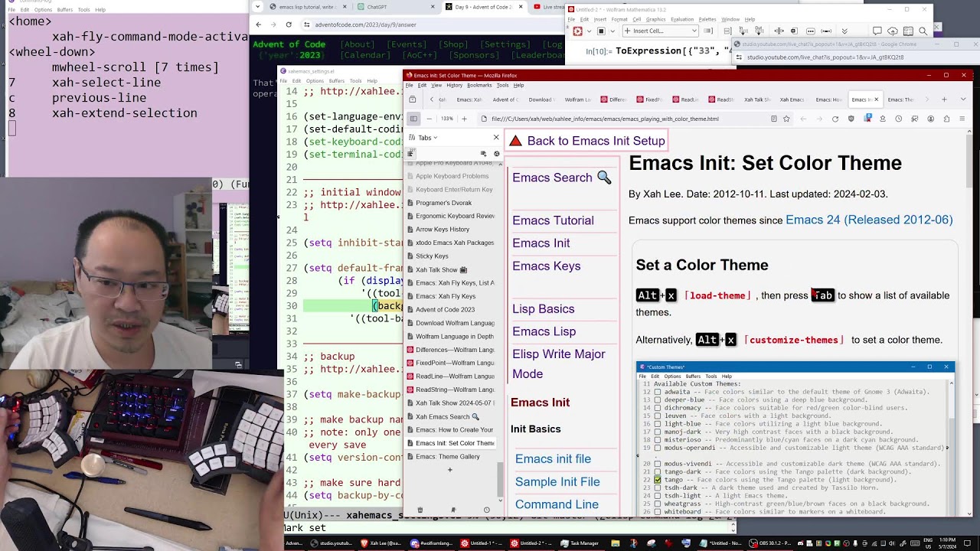Open the Firefox History menu
980x551 pixels.
point(454,85)
